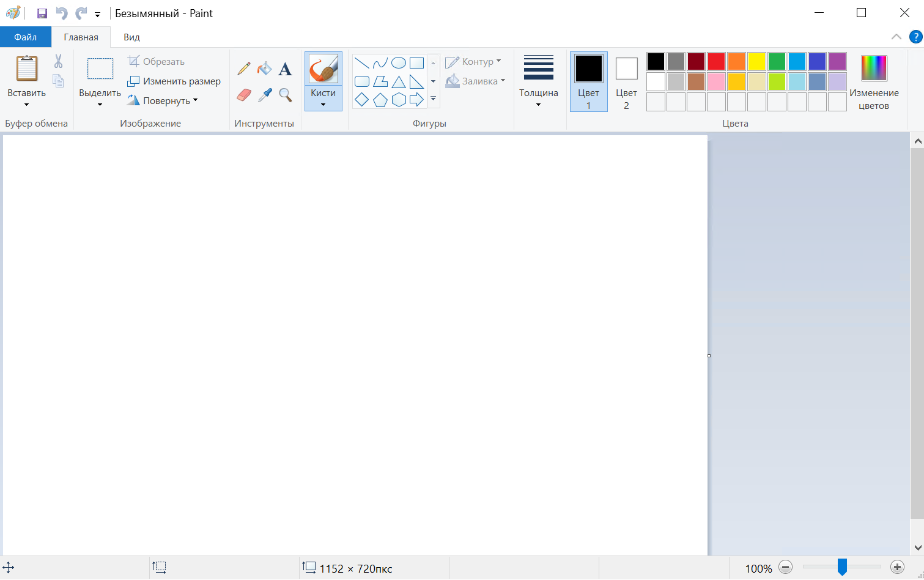Collapse the ribbon with the chevron arrow

tap(896, 37)
